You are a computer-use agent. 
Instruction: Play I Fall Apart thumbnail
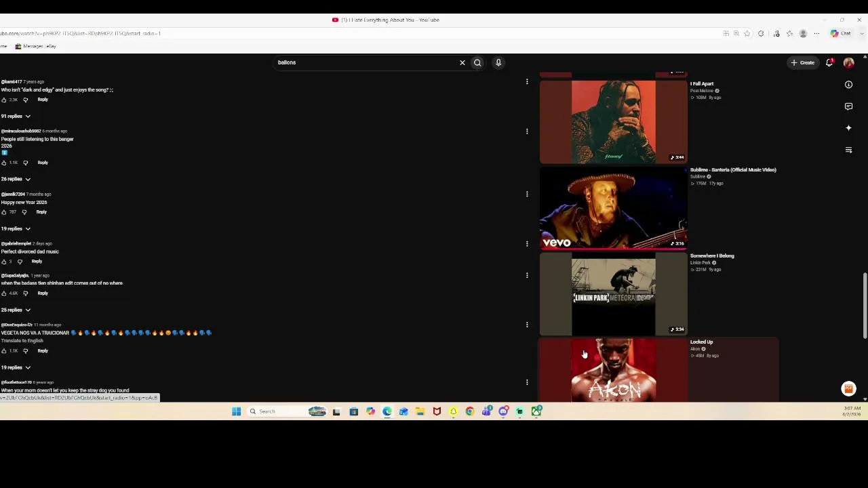[x=614, y=122]
